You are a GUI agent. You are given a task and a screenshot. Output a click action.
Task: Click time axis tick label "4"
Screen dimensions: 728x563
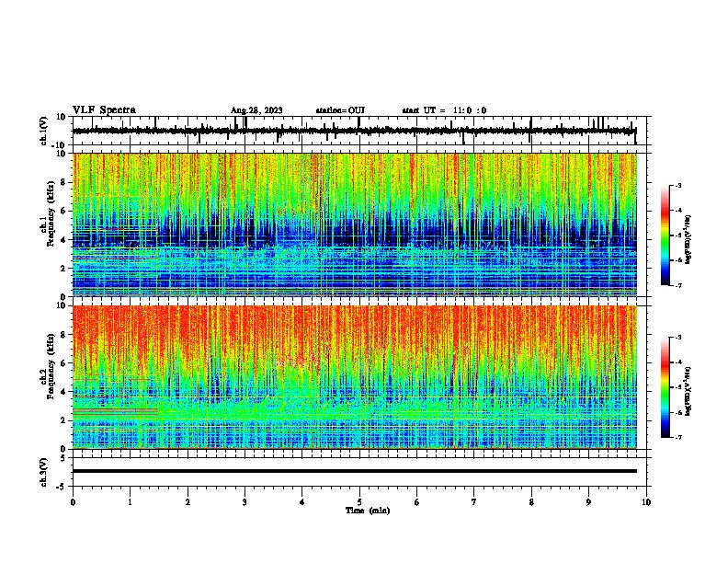click(302, 502)
